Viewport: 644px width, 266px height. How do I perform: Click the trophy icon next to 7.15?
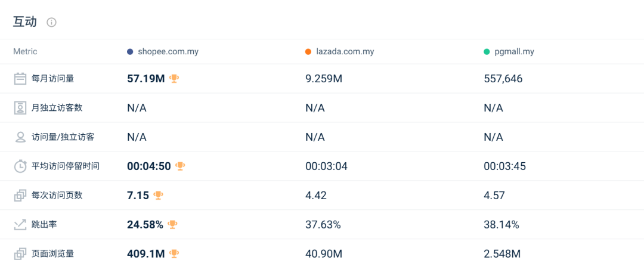(x=158, y=195)
